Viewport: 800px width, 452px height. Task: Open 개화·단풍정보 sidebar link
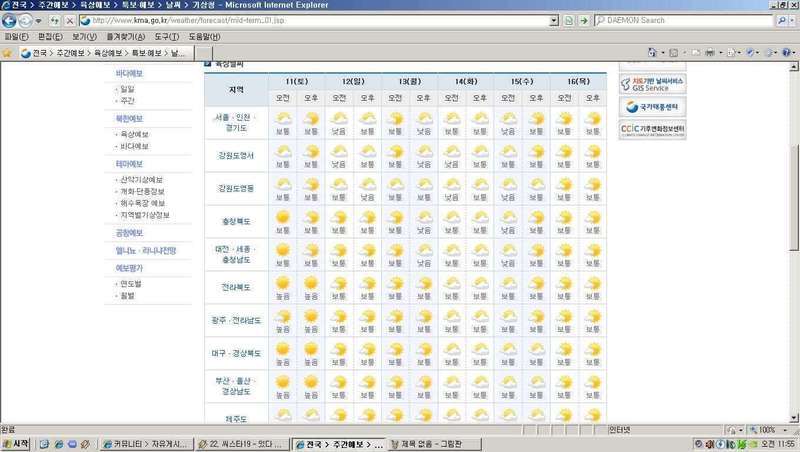pyautogui.click(x=142, y=192)
